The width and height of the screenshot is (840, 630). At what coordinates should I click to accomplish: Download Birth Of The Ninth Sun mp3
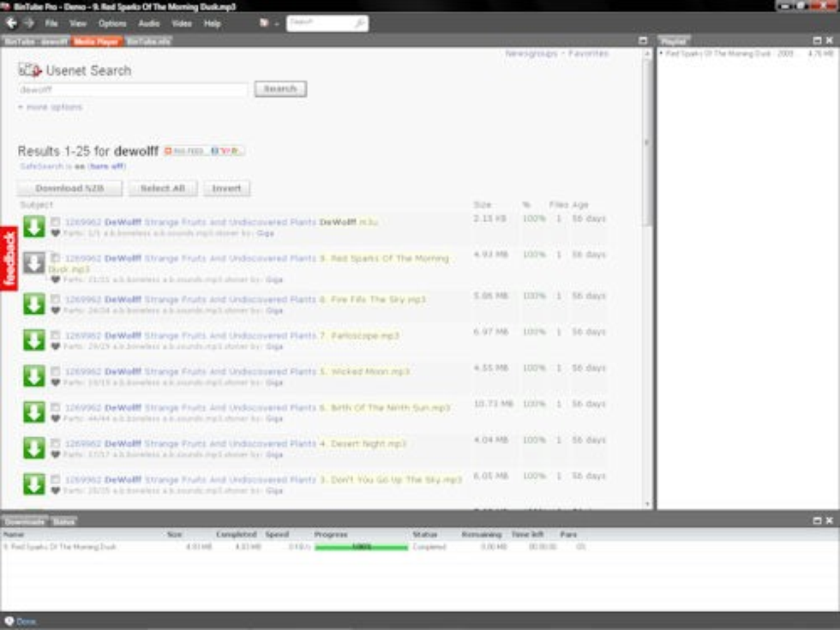pyautogui.click(x=33, y=411)
